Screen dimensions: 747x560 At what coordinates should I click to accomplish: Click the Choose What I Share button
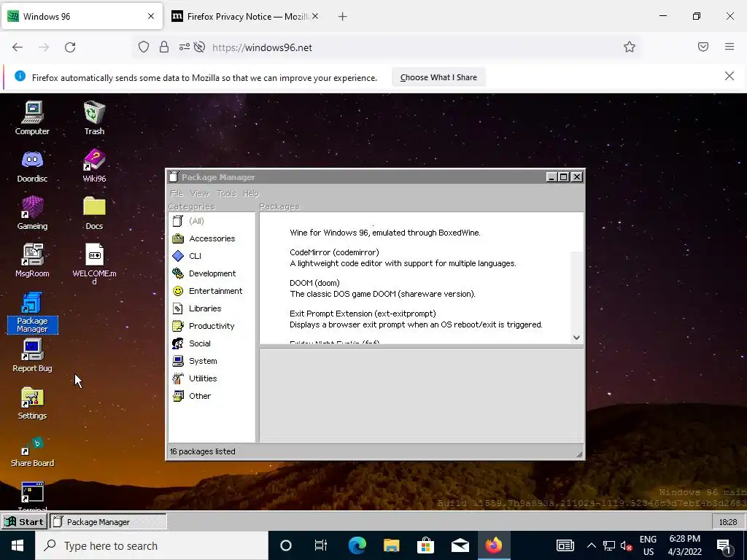click(x=438, y=77)
